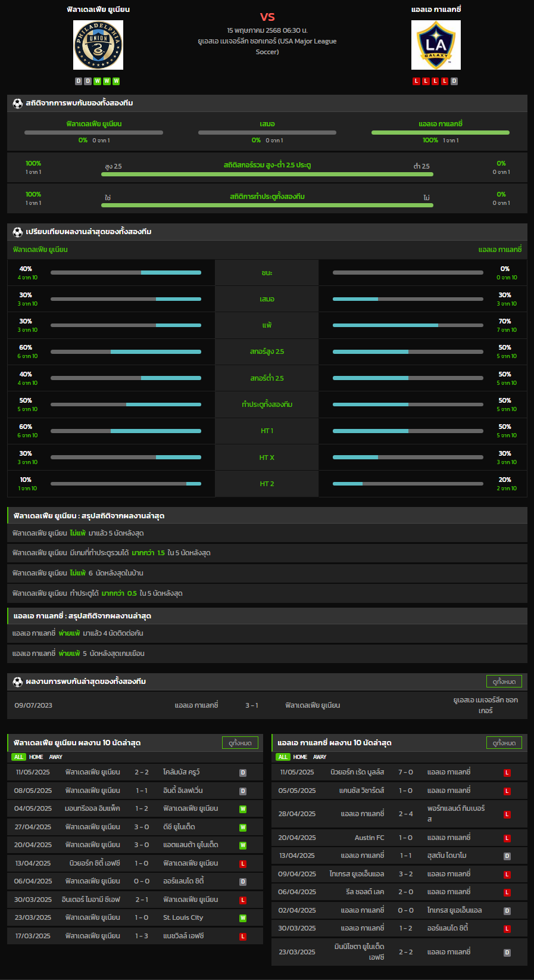
Task: Select AWAY tab in LA Galaxy last-10 table
Action: pyautogui.click(x=320, y=757)
